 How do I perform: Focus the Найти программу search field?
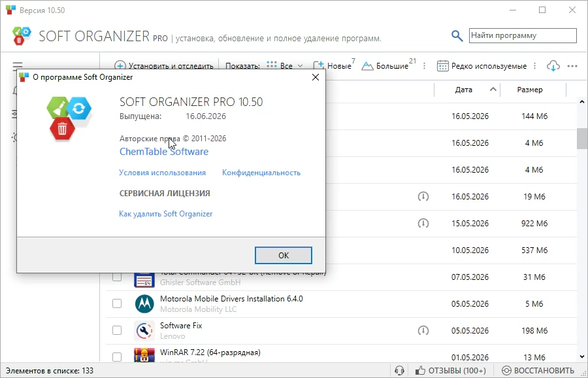tap(523, 36)
